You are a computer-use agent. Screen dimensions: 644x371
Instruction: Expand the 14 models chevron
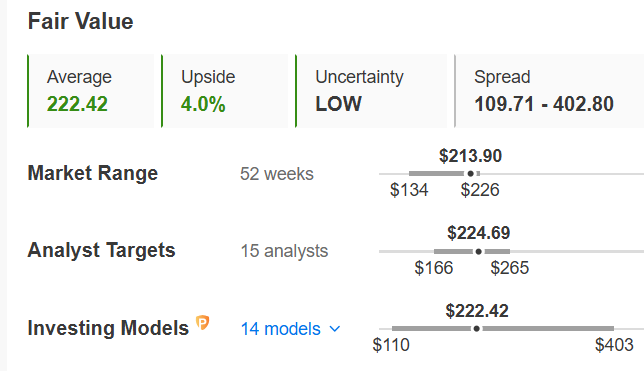coord(335,329)
